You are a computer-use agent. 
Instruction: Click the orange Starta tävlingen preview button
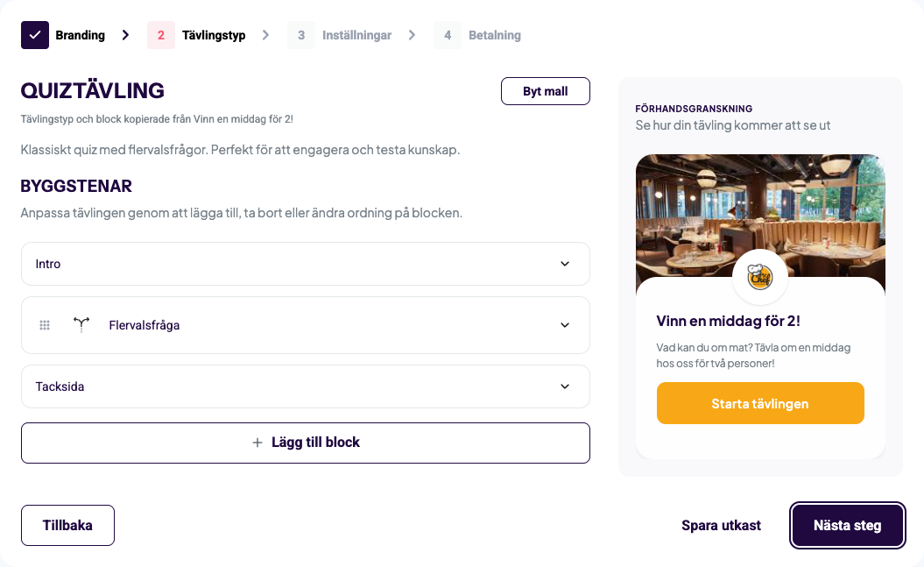[760, 403]
